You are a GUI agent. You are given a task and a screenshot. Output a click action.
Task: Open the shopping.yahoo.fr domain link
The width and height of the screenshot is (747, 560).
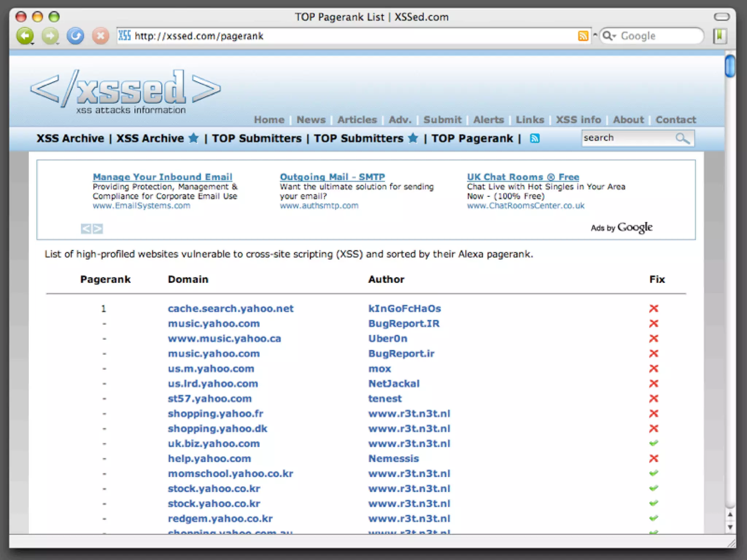(x=215, y=413)
